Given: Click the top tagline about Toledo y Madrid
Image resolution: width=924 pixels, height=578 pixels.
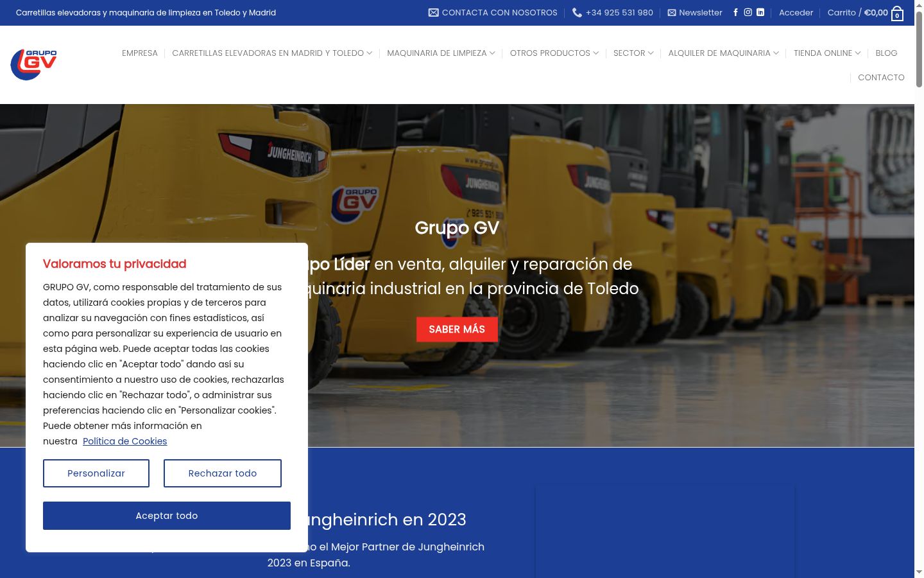Looking at the screenshot, I should coord(146,12).
